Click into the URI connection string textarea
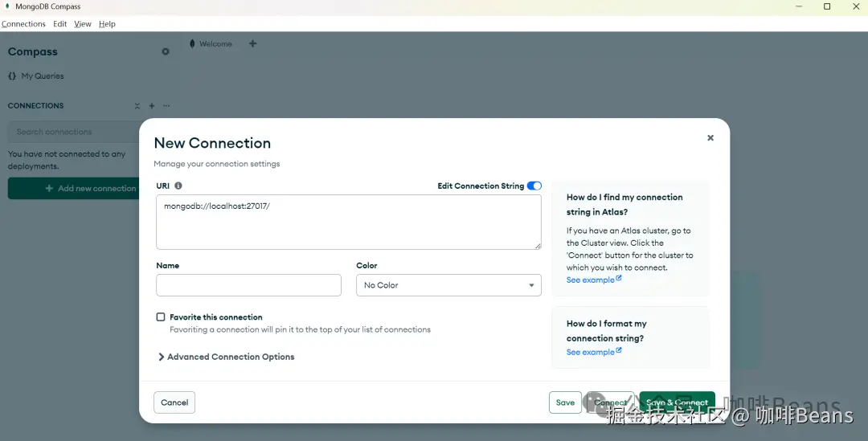 coord(349,222)
